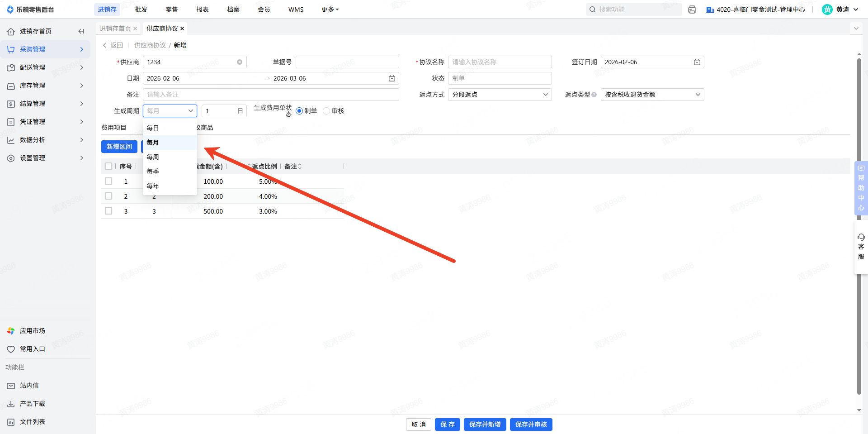Open the 批发 top menu
Image resolution: width=868 pixels, height=434 pixels.
click(141, 10)
